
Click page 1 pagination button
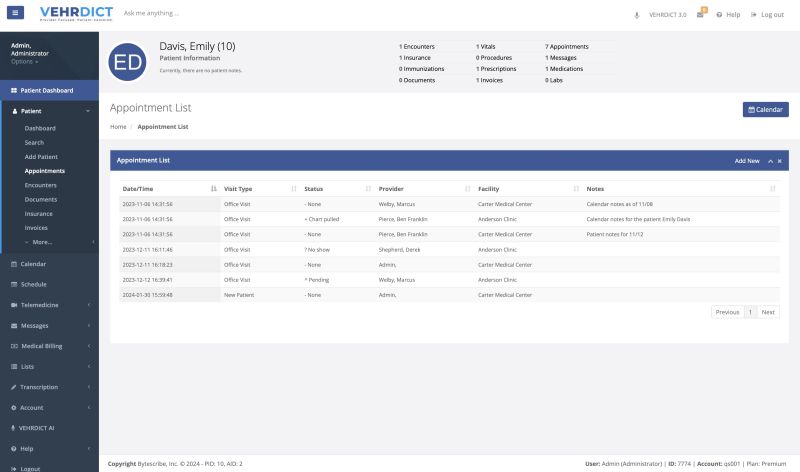pyautogui.click(x=750, y=312)
